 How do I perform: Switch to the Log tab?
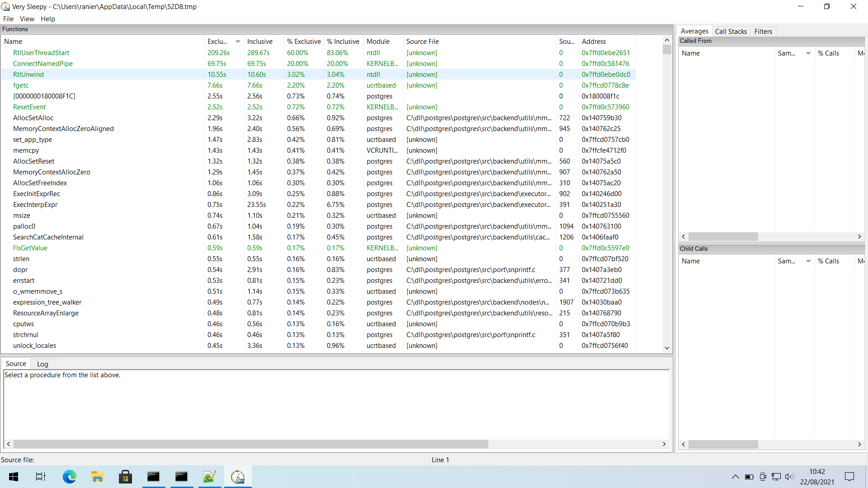point(42,364)
